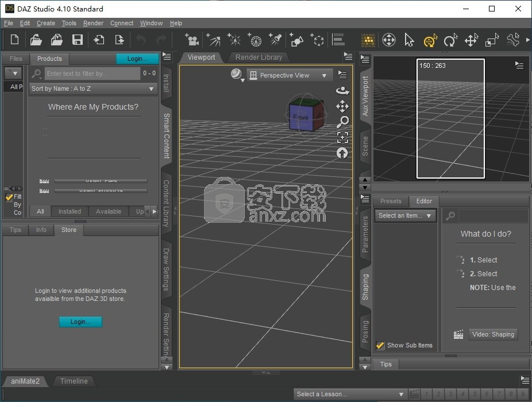Click the Create new camera icon
This screenshot has height=402, width=532.
pyautogui.click(x=192, y=40)
